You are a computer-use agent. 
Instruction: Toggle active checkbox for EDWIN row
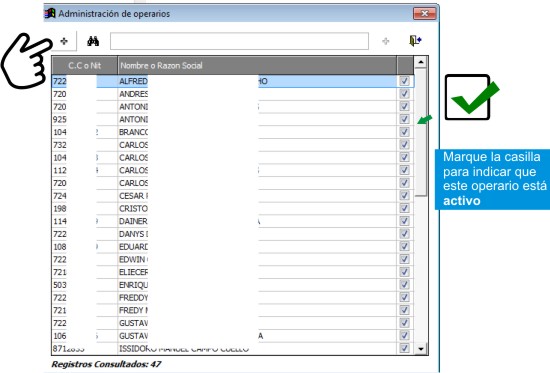404,259
